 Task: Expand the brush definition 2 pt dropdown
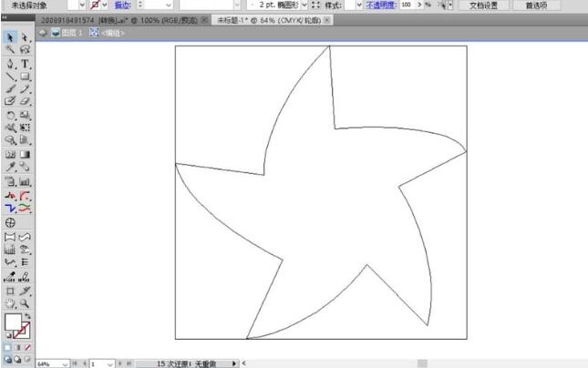pyautogui.click(x=304, y=5)
